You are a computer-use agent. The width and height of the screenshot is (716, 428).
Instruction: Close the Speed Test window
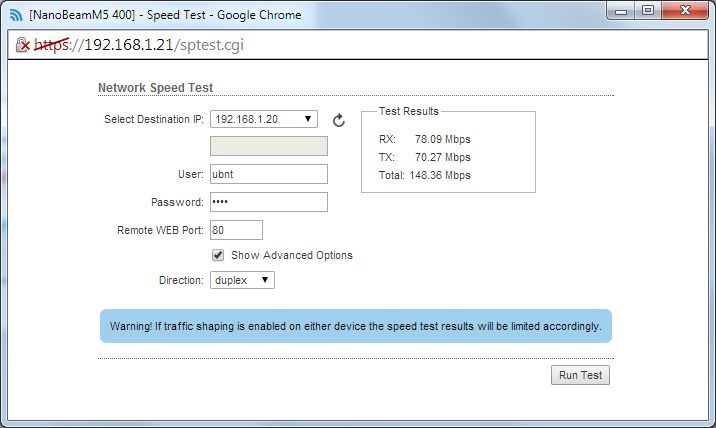685,11
